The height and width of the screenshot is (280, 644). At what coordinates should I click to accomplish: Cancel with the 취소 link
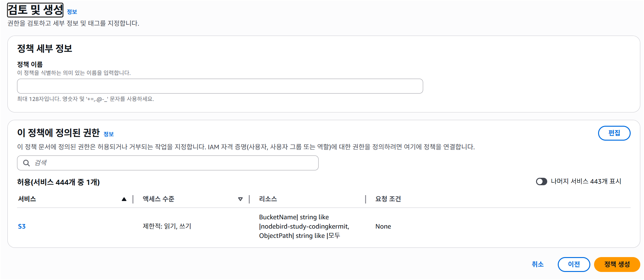pos(538,265)
